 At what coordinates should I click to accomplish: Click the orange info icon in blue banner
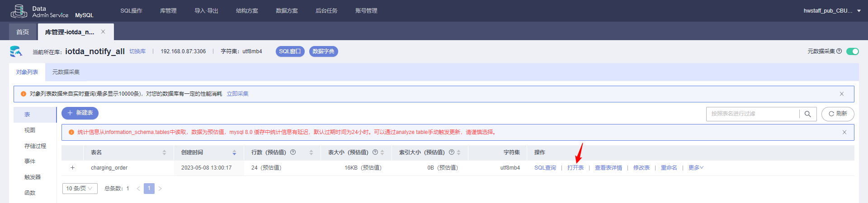tap(24, 94)
